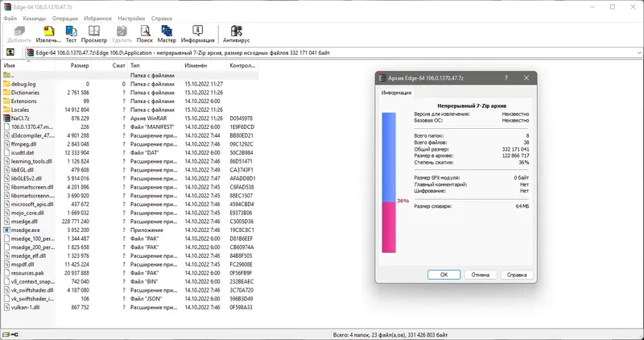Image resolution: width=644 pixels, height=340 pixels.
Task: Select the libEGL.dll file name
Action: 23,170
